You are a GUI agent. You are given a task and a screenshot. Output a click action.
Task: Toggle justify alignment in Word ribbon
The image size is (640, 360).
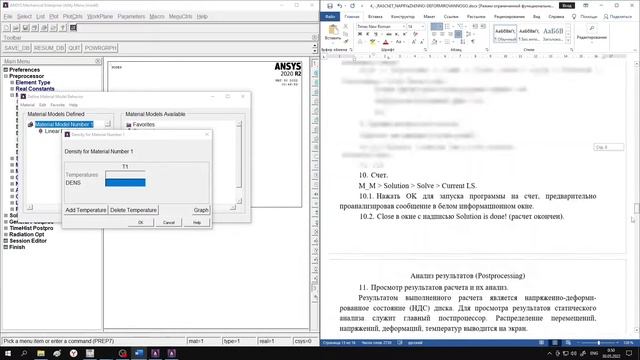(458, 34)
